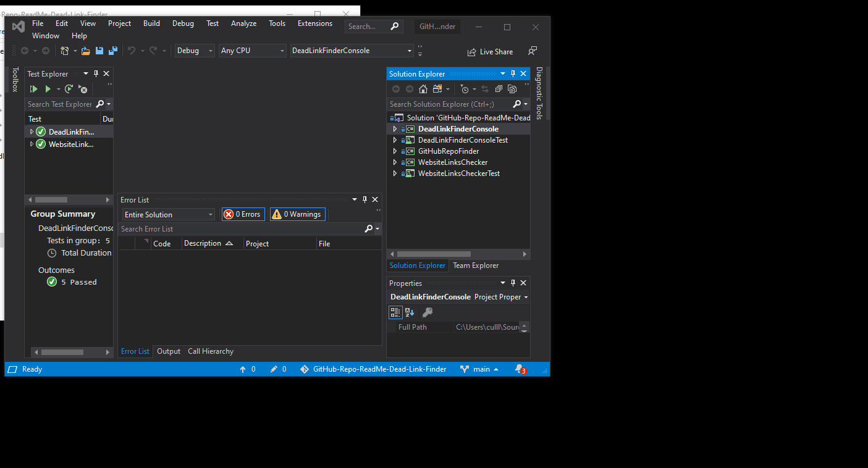Image resolution: width=868 pixels, height=468 pixels.
Task: Click GitHub-Repo-ReadMe-Dead-Link-Finder repository in status bar
Action: click(x=373, y=369)
